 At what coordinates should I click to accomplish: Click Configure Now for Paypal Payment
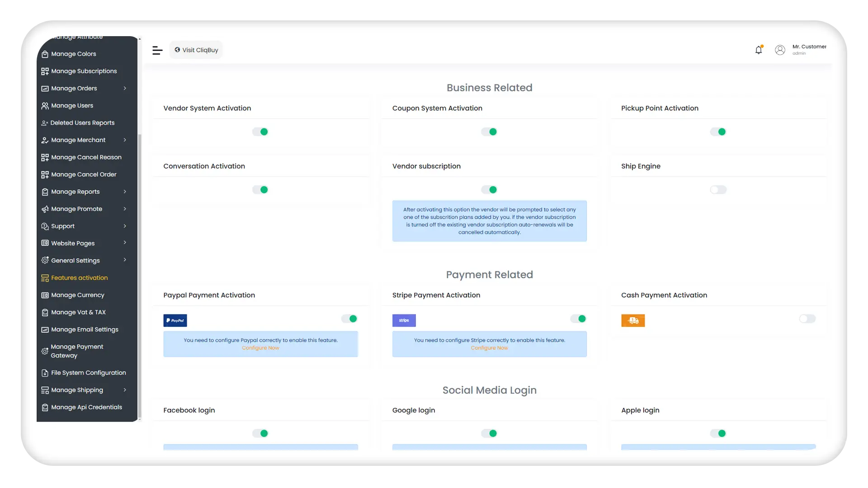point(260,347)
